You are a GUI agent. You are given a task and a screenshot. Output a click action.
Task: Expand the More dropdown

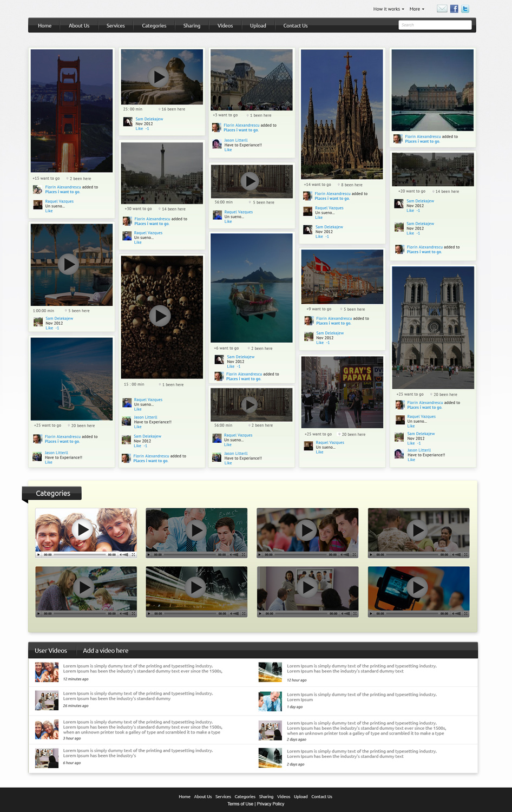417,9
